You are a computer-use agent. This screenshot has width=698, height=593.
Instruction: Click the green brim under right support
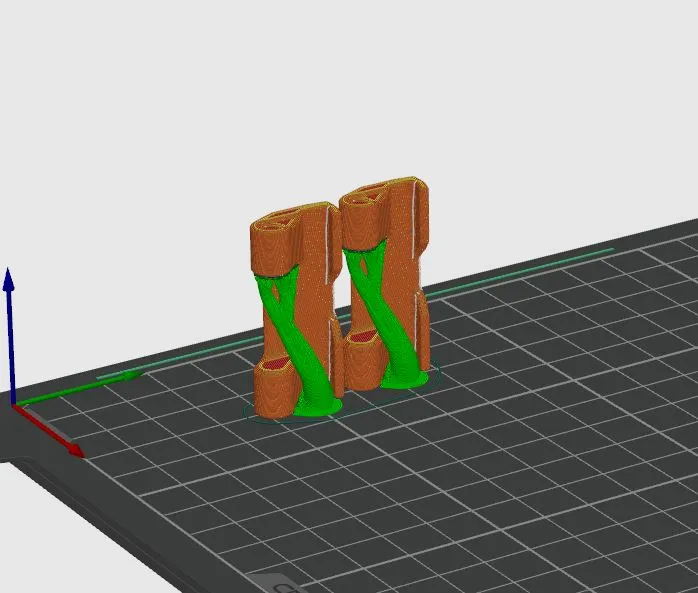coord(406,381)
